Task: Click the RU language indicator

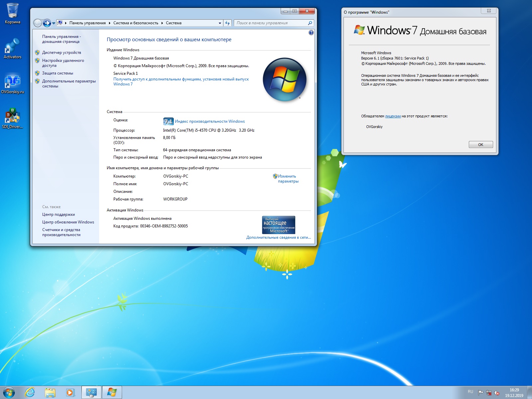Action: (x=470, y=392)
